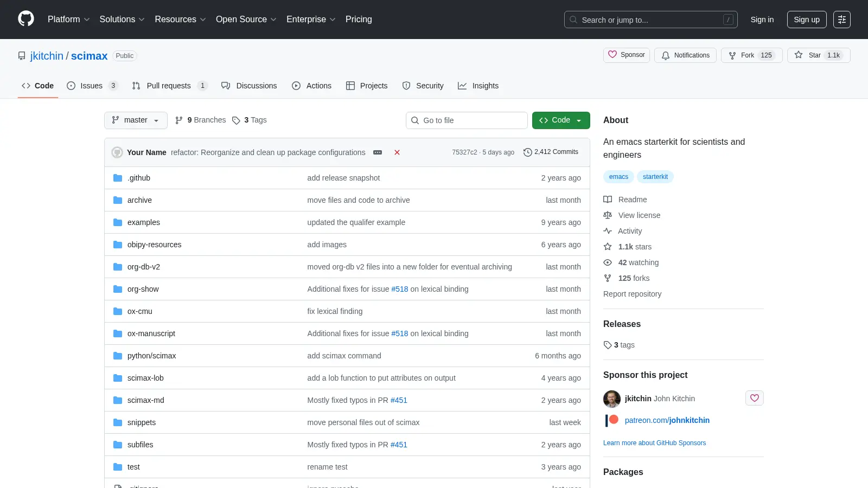868x488 pixels.
Task: Expand the Platform menu
Action: click(x=68, y=20)
